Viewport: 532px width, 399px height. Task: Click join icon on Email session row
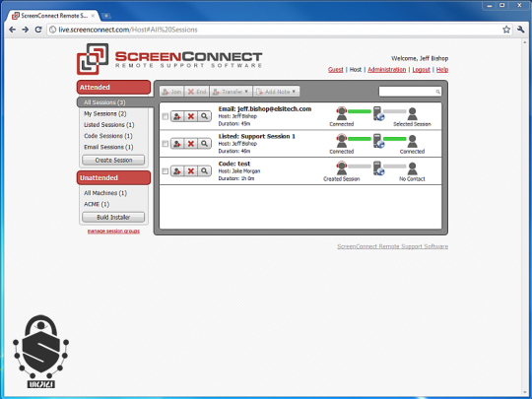pos(177,116)
